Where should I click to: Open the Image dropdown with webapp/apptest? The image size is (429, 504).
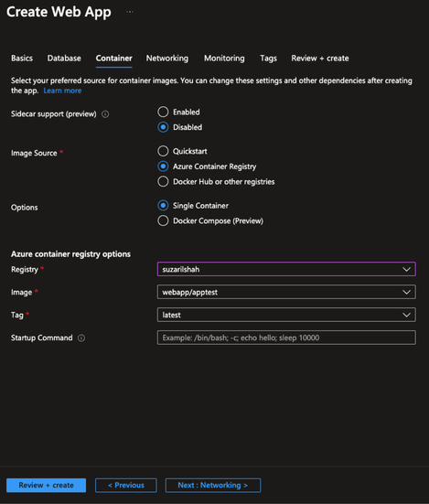286,292
